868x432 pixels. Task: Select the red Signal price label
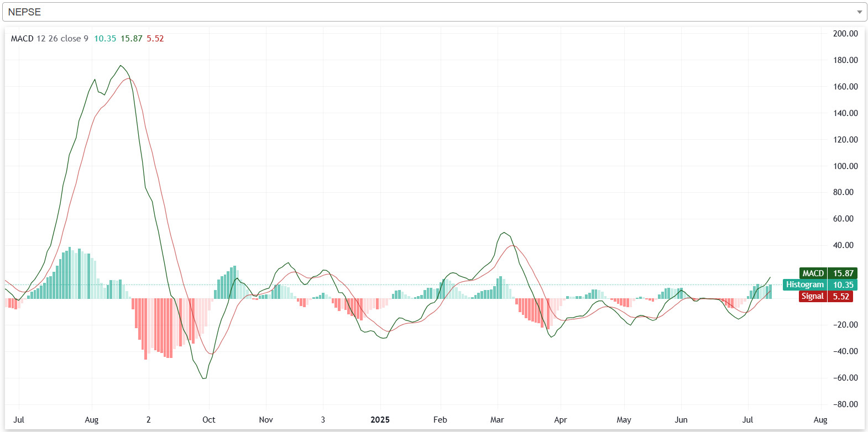[x=826, y=296]
